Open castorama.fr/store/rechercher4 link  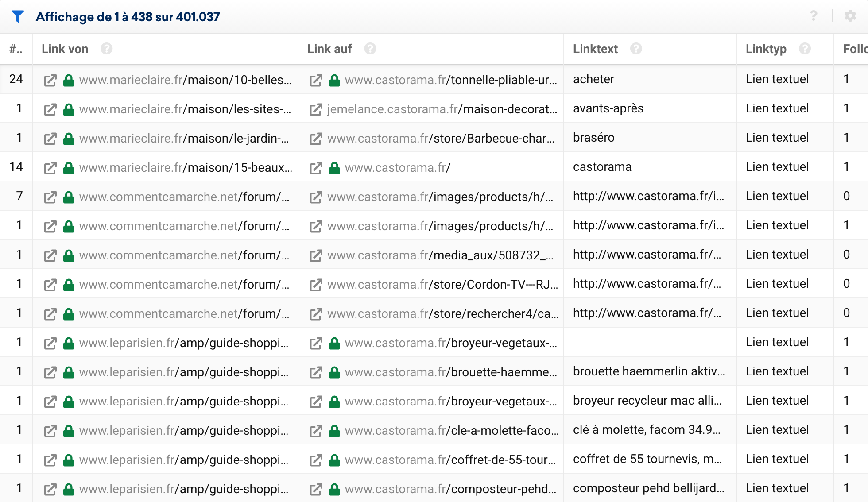443,314
